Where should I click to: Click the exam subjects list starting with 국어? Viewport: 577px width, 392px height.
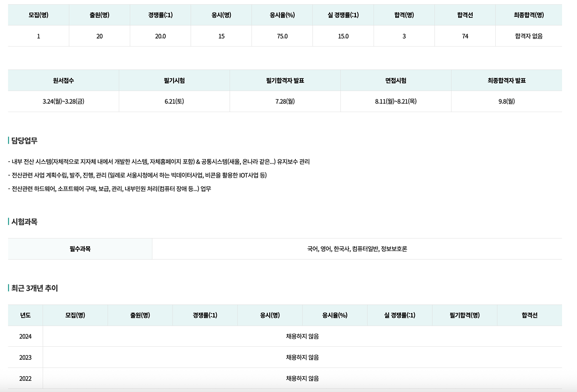click(357, 249)
